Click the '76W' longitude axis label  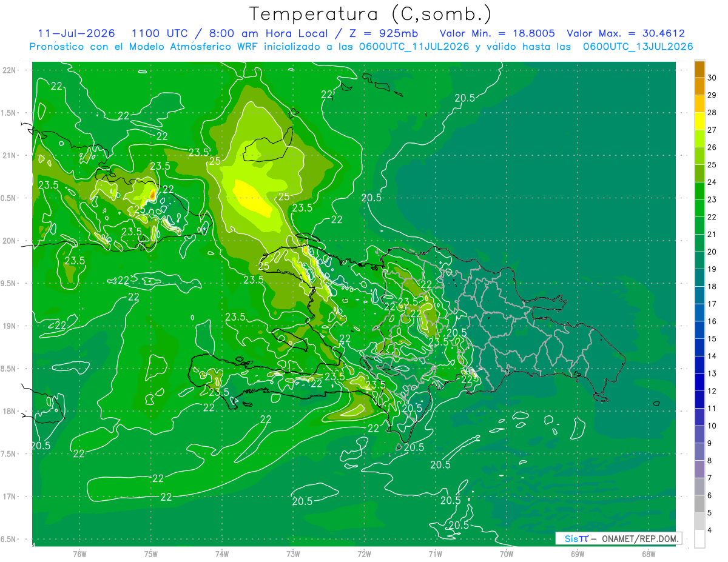click(79, 554)
